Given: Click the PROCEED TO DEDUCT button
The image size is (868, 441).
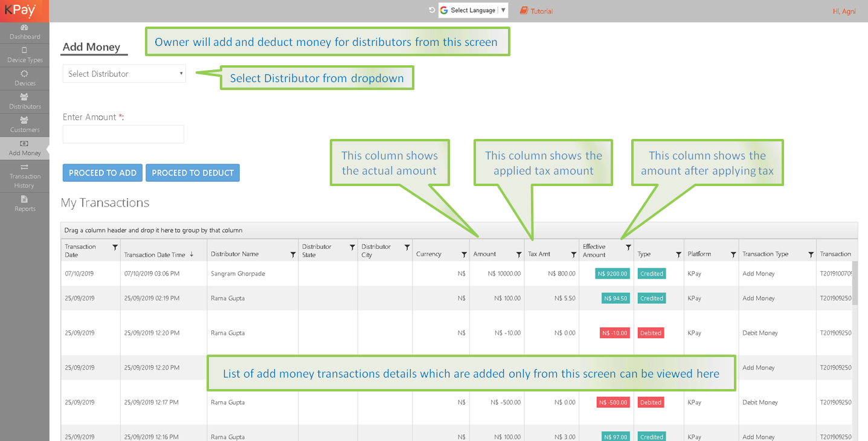Looking at the screenshot, I should pyautogui.click(x=193, y=173).
